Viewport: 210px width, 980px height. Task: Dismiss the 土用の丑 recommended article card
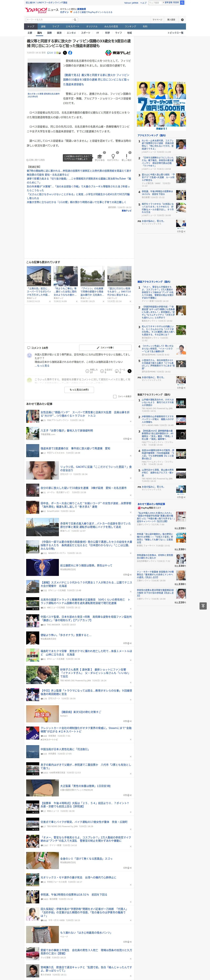pos(50,301)
